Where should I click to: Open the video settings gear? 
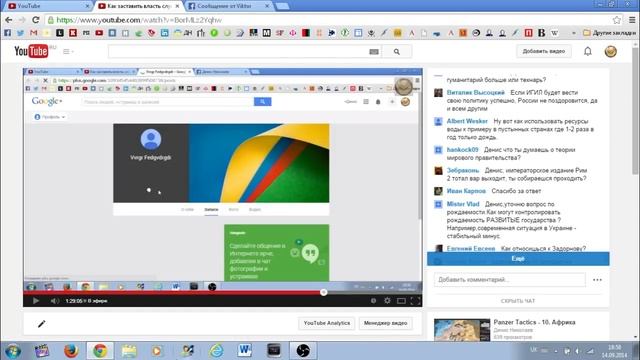pos(387,301)
